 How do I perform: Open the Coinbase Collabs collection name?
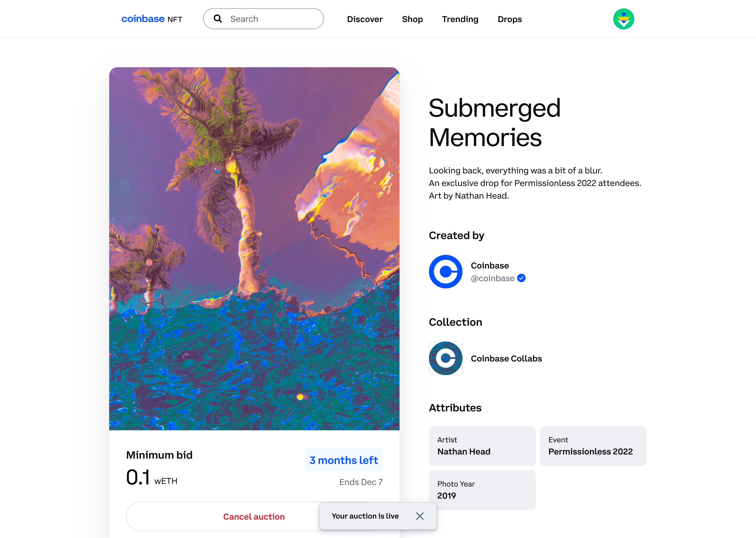pyautogui.click(x=506, y=358)
